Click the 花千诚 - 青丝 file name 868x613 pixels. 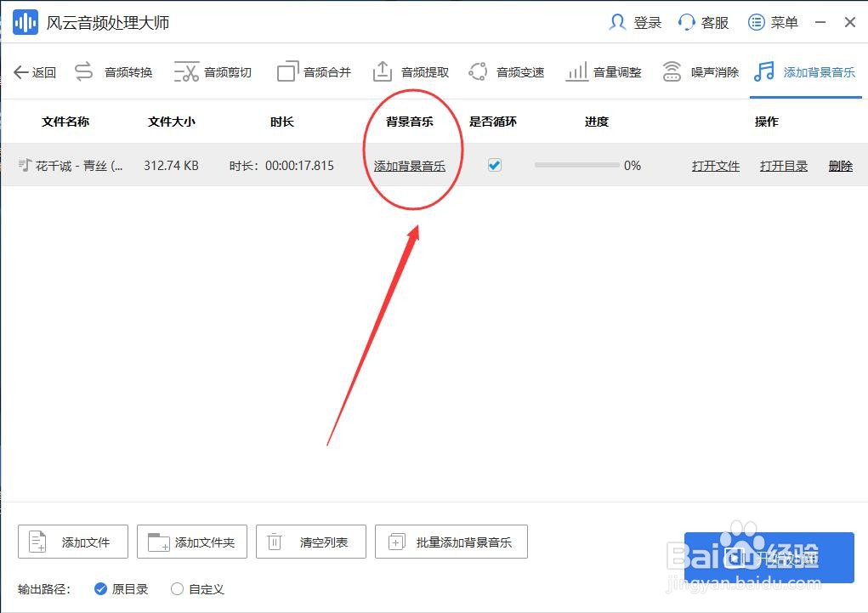79,166
